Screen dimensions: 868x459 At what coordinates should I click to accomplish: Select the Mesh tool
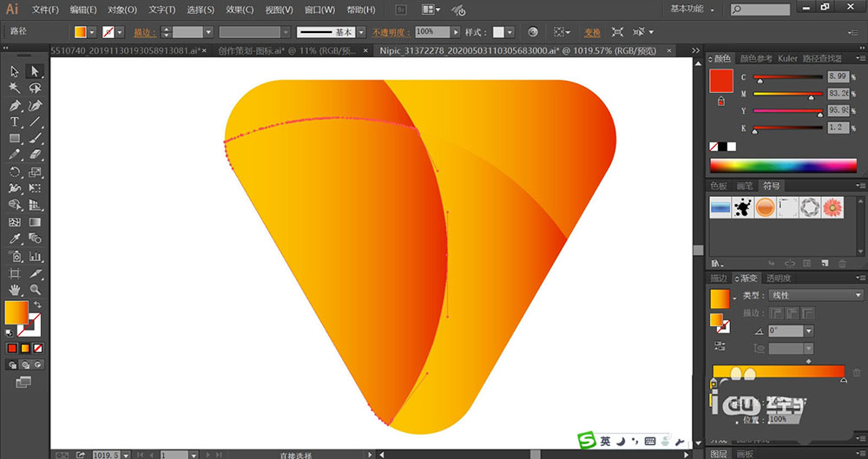coord(15,222)
